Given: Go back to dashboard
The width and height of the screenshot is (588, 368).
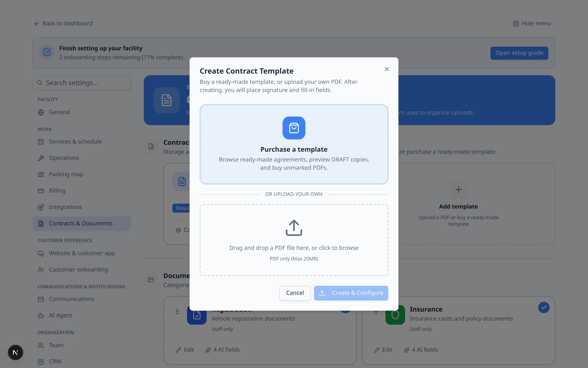Looking at the screenshot, I should (x=63, y=23).
